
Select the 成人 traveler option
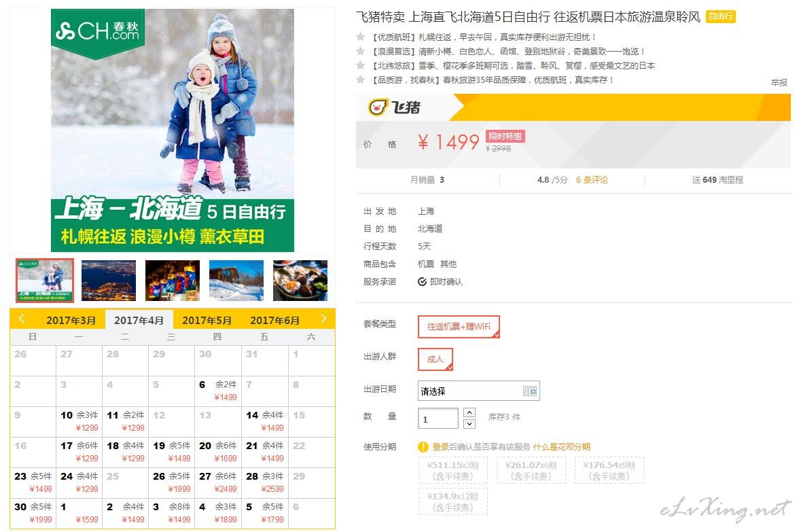click(435, 359)
